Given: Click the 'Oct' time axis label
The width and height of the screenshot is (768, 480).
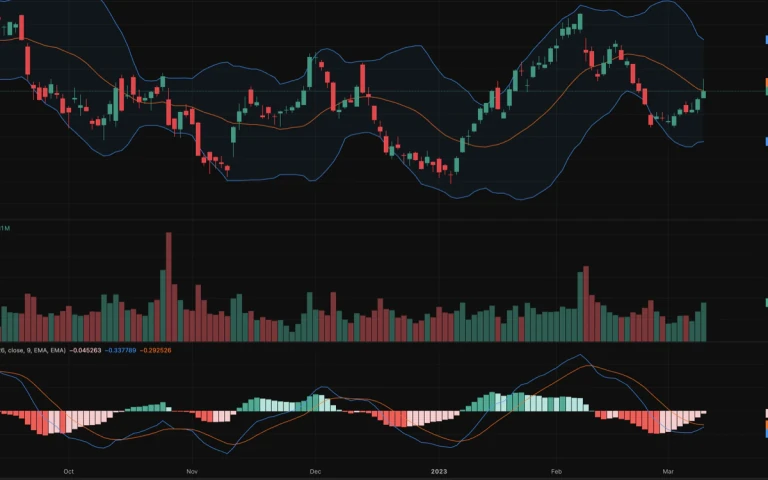Looking at the screenshot, I should point(69,472).
